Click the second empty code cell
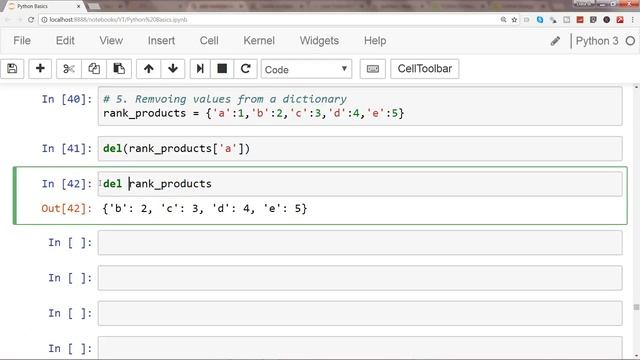This screenshot has height=360, width=640. point(360,278)
